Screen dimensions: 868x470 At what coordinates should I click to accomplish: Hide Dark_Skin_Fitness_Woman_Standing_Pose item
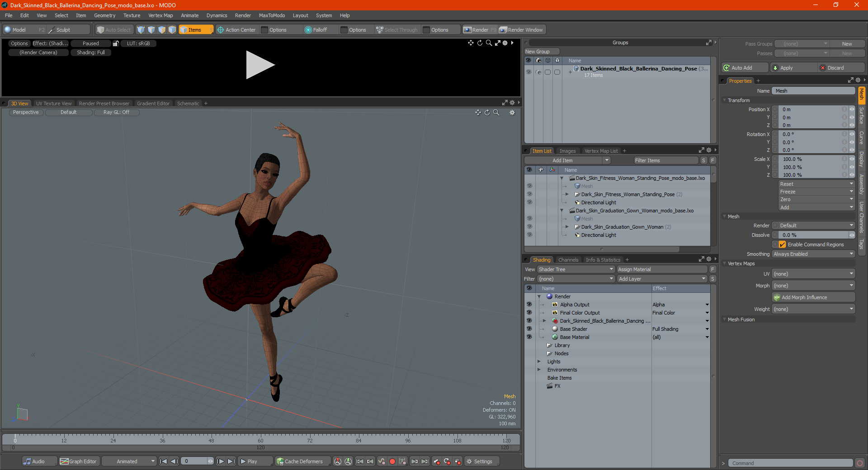click(x=529, y=194)
